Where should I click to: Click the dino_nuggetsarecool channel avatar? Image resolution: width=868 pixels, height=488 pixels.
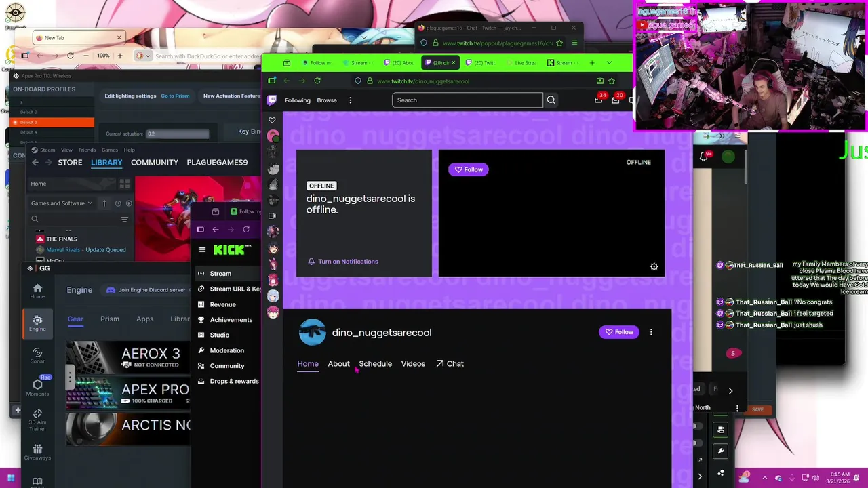313,332
